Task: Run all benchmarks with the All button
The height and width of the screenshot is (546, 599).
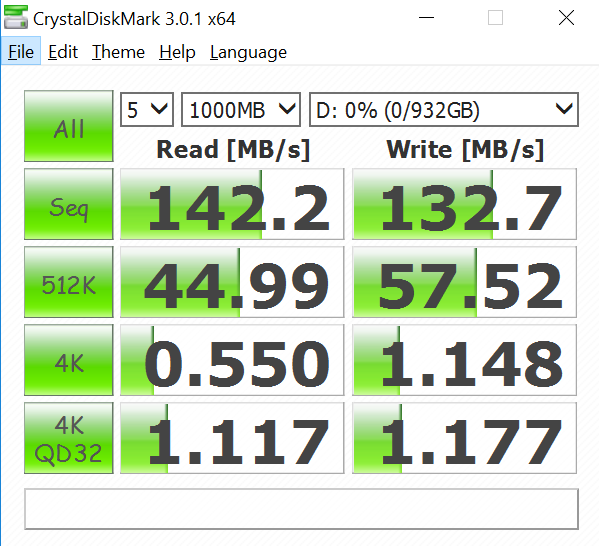Action: click(x=69, y=126)
